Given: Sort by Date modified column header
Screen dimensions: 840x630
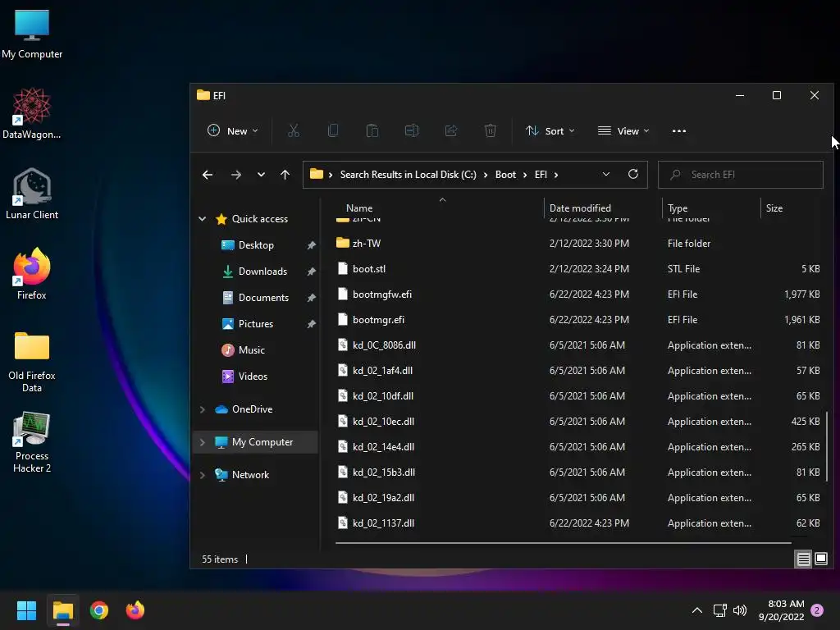Looking at the screenshot, I should click(x=580, y=208).
